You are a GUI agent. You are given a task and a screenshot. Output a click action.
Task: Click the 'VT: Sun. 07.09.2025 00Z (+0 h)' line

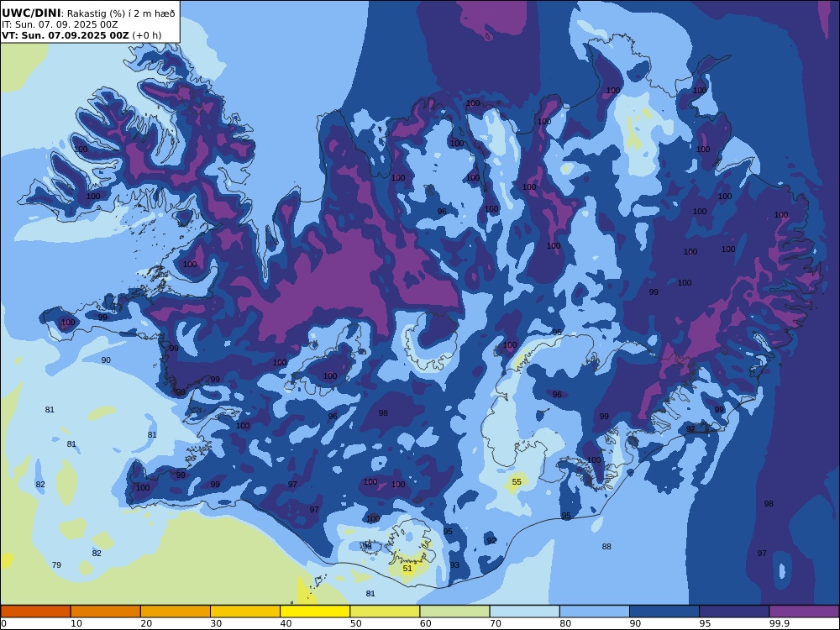tap(81, 35)
